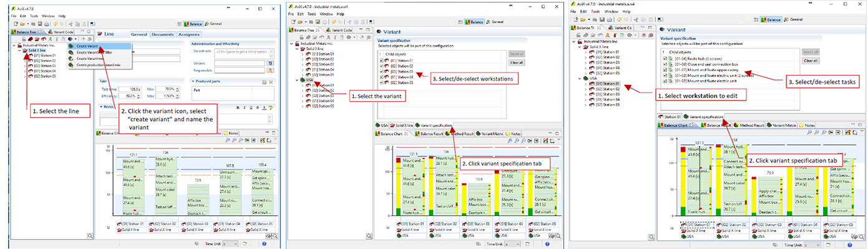
Task: Open the Assignees tab in left window
Action: tap(189, 34)
